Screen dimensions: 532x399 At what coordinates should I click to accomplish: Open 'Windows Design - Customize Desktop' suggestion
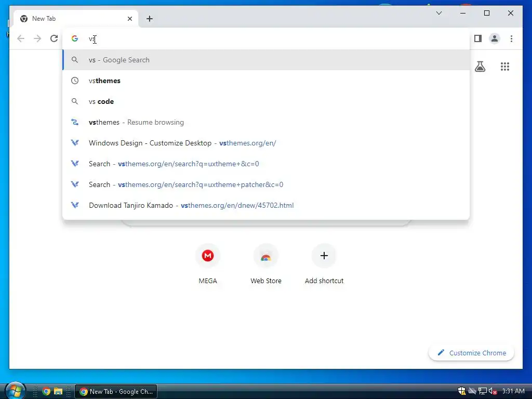point(266,143)
